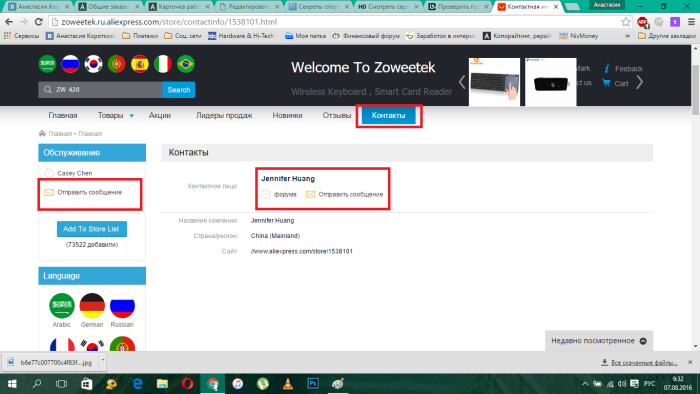Open Photoshop from the taskbar

[313, 384]
